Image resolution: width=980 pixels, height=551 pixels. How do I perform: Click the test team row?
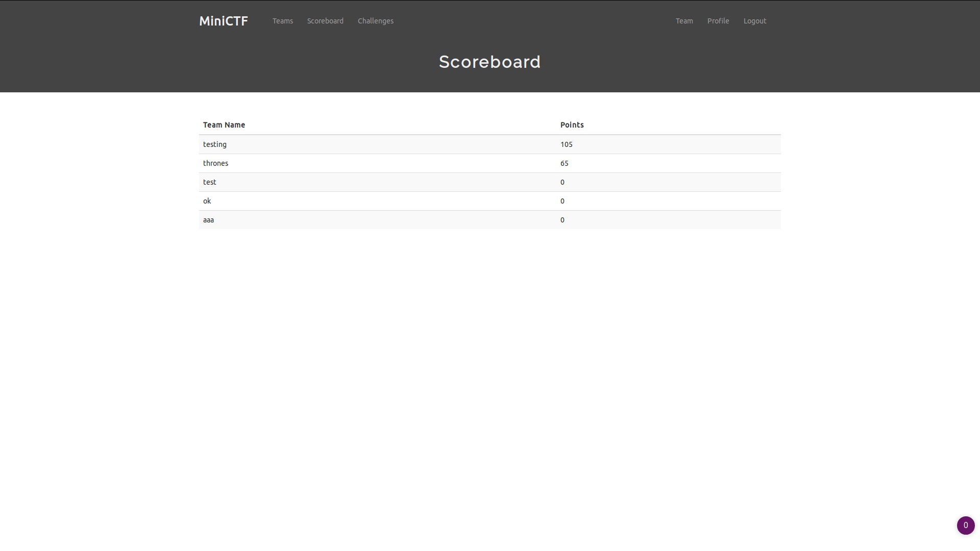[210, 182]
